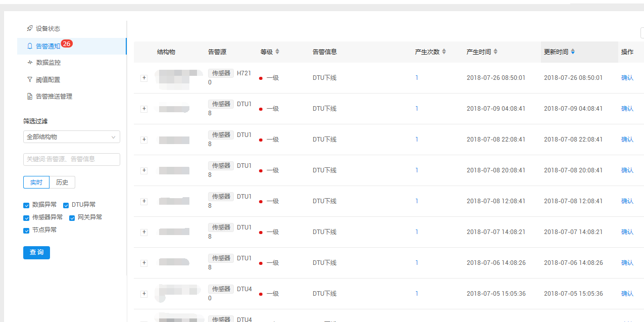This screenshot has height=322, width=644.
Task: Toggle the DTU异常 checkbox
Action: pyautogui.click(x=66, y=205)
